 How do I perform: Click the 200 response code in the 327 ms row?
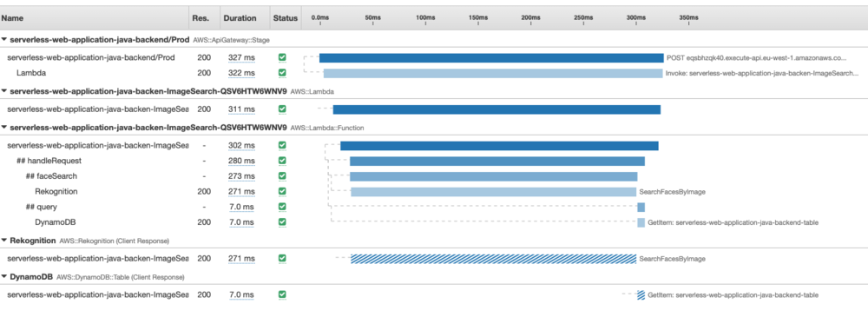pyautogui.click(x=204, y=57)
